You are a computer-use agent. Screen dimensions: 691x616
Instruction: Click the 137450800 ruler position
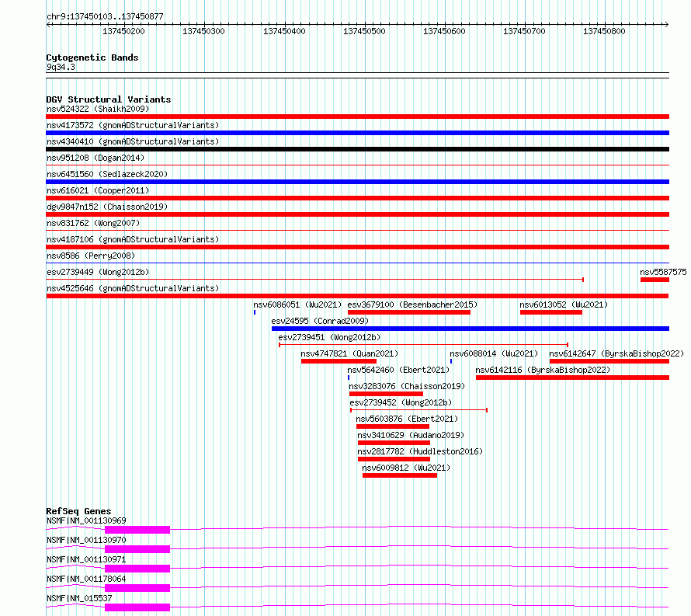click(604, 31)
